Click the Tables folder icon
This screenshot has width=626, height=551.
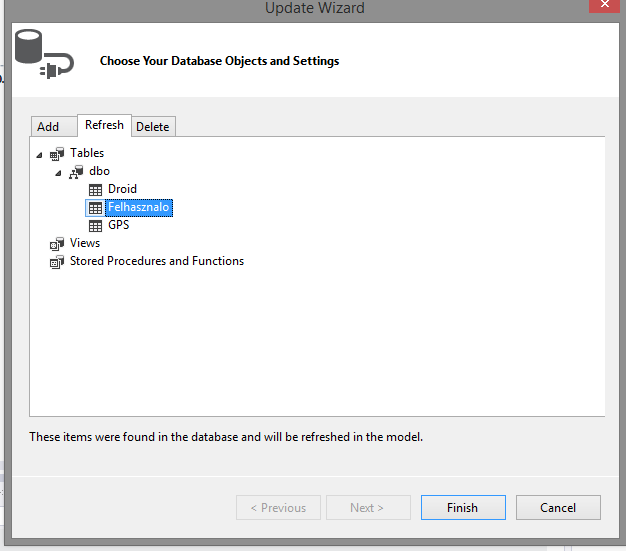(57, 154)
